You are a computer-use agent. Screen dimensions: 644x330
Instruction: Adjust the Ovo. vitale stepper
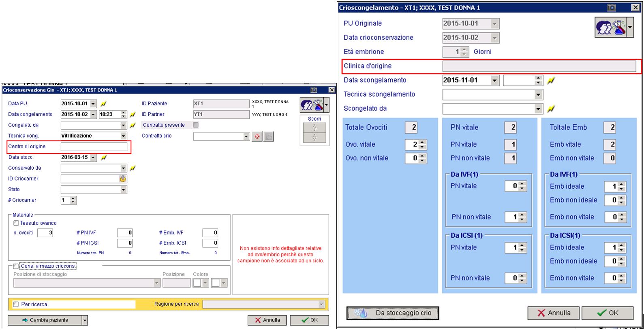[x=422, y=145]
